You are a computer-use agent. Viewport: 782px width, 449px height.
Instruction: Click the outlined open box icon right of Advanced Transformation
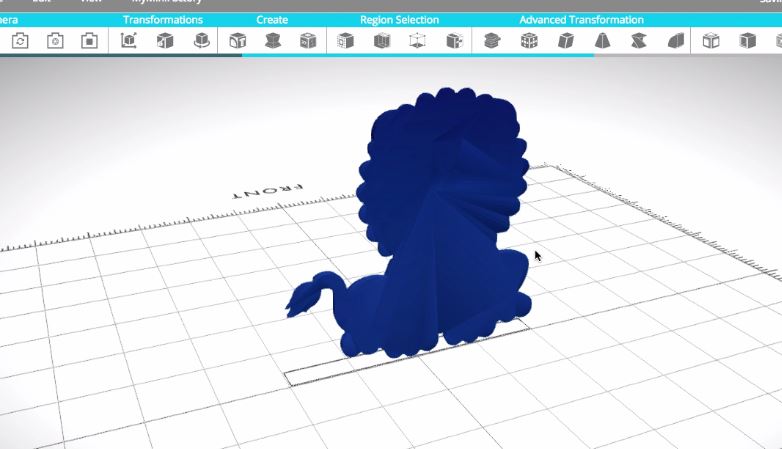point(711,40)
